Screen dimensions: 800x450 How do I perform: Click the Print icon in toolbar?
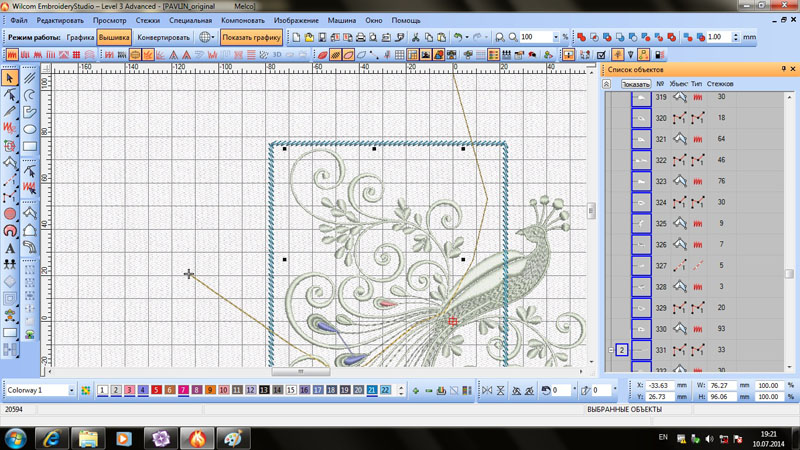tap(360, 37)
